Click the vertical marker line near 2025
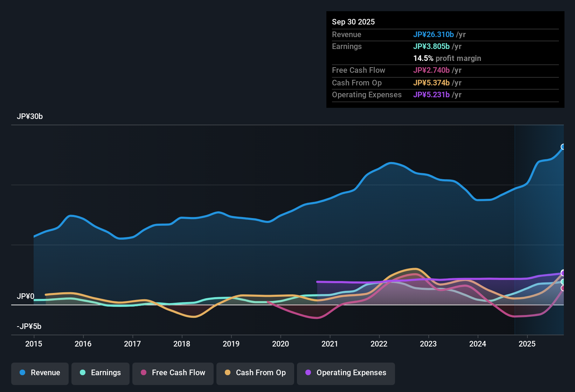 (515, 227)
